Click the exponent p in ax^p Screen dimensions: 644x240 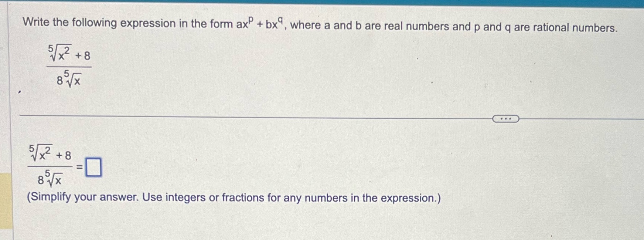(x=251, y=18)
